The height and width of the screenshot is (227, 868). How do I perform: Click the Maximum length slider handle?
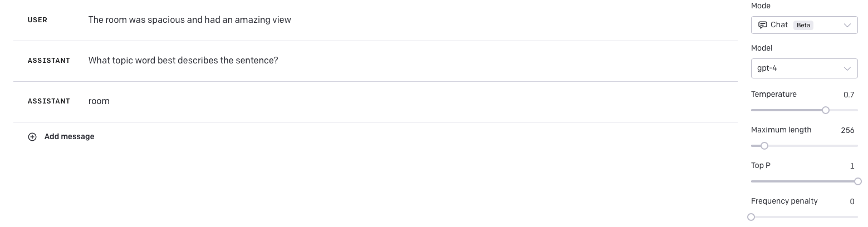pos(764,146)
